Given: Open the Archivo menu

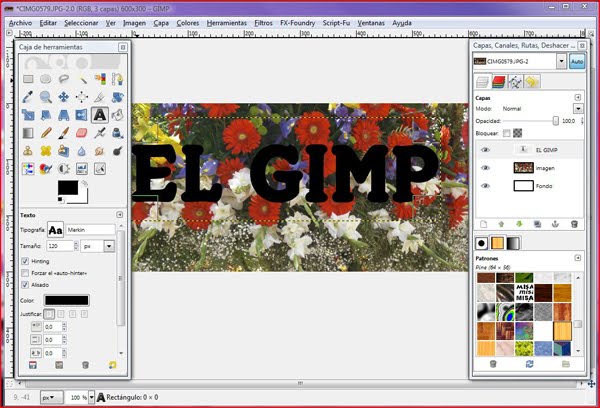Looking at the screenshot, I should pos(20,23).
